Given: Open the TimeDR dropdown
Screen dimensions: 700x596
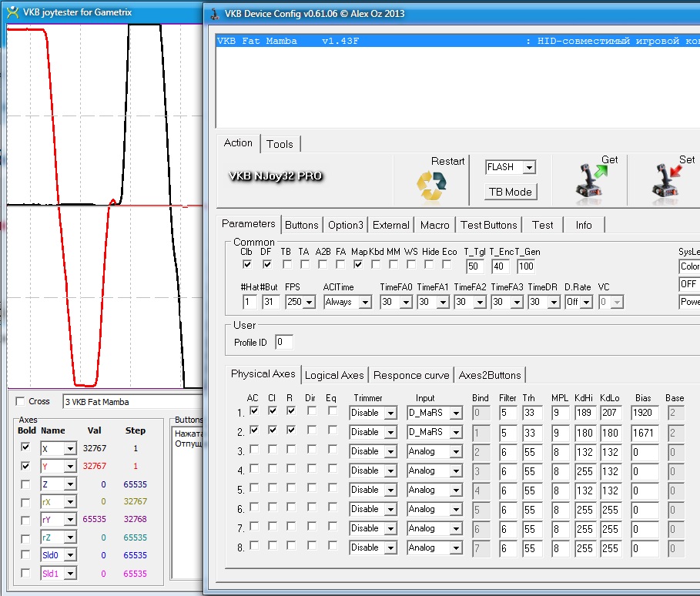Looking at the screenshot, I should tap(554, 303).
